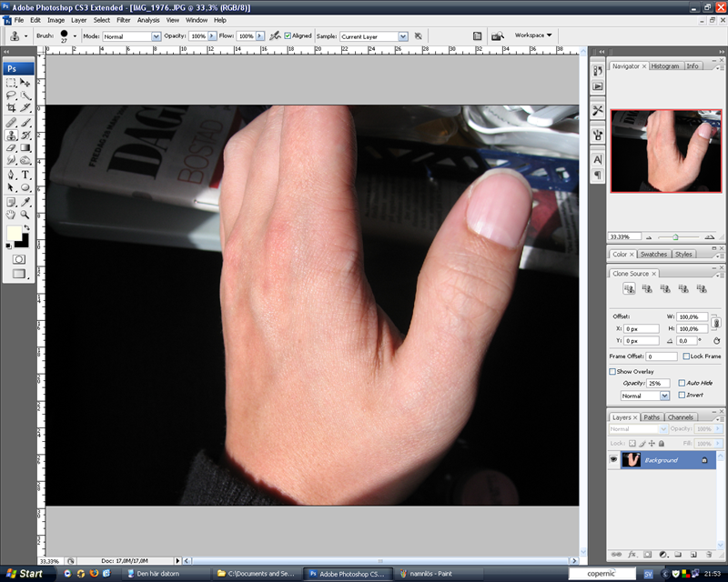Select the Eraser tool
The image size is (728, 582).
click(x=11, y=148)
